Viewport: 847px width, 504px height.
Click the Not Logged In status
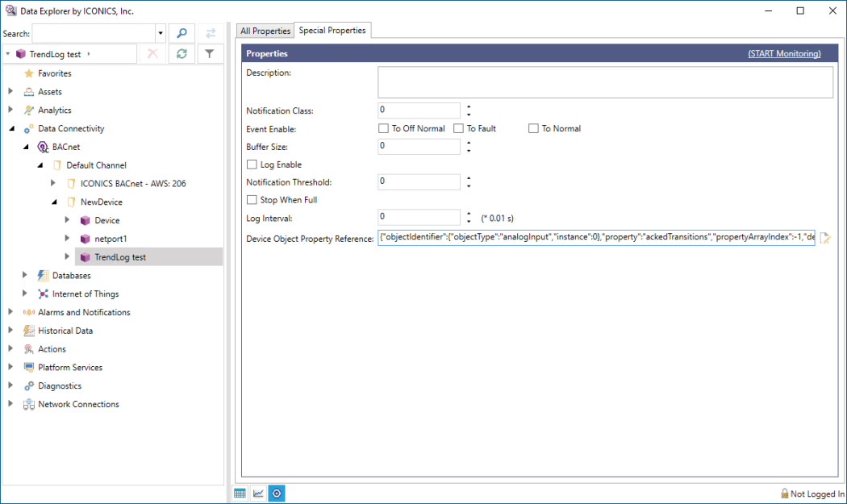point(813,494)
